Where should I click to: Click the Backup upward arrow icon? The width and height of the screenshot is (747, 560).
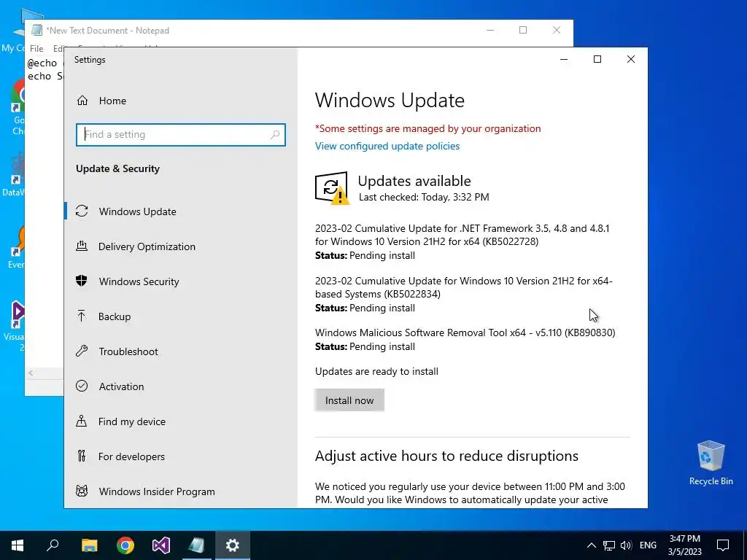coord(82,316)
